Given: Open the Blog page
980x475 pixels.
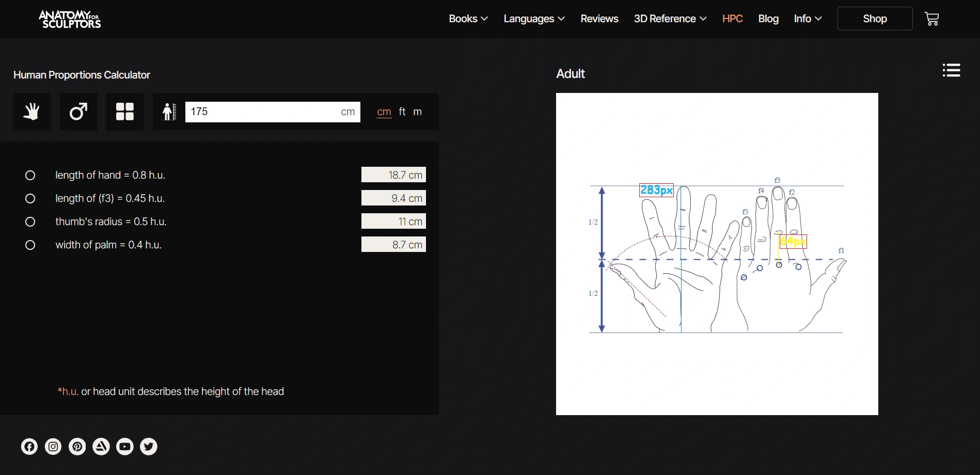Looking at the screenshot, I should point(768,19).
